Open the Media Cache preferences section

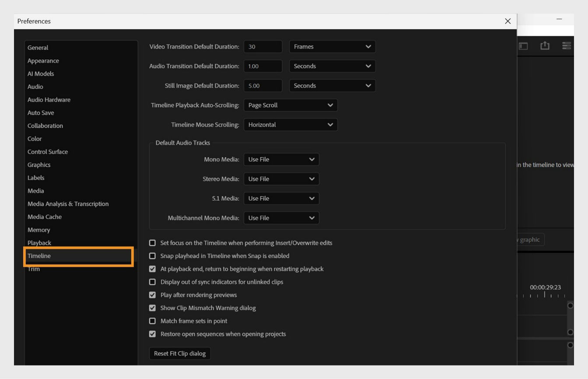click(x=44, y=216)
